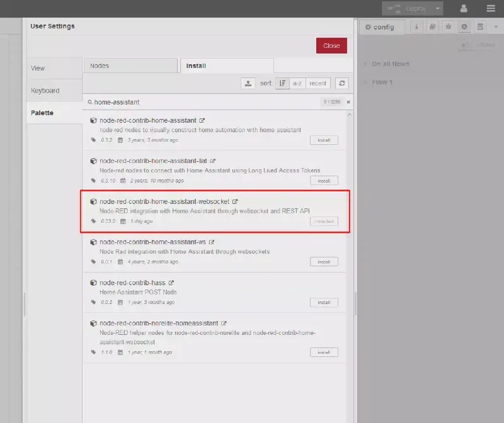
Task: Open the information sidebar tab
Action: point(416,27)
